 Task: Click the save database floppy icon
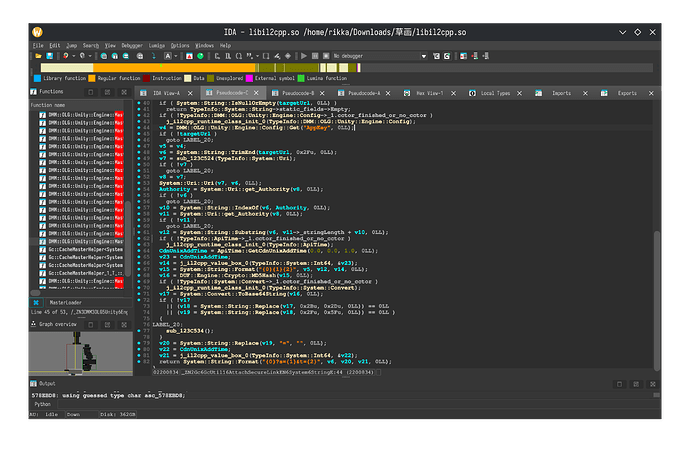tap(50, 56)
